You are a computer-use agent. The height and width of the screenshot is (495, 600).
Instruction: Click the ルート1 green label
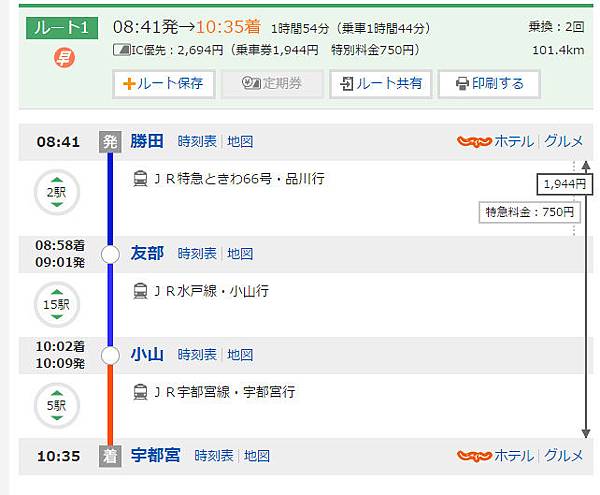[x=62, y=28]
